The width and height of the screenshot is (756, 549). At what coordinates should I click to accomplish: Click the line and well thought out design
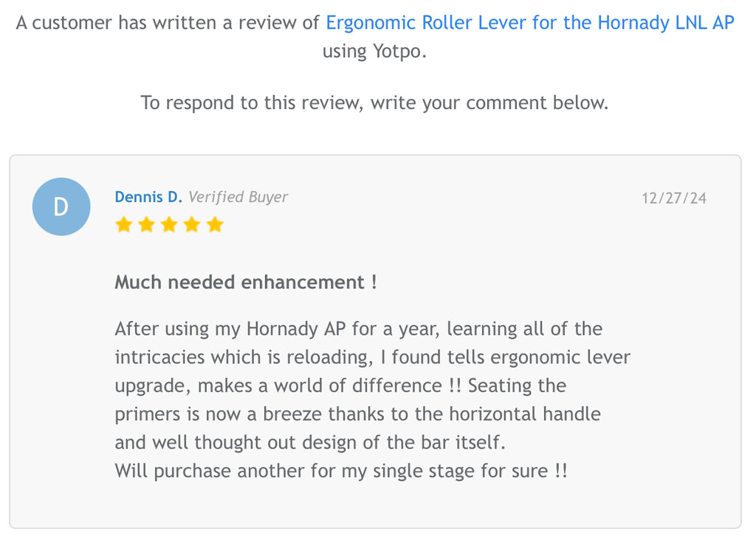(x=310, y=443)
